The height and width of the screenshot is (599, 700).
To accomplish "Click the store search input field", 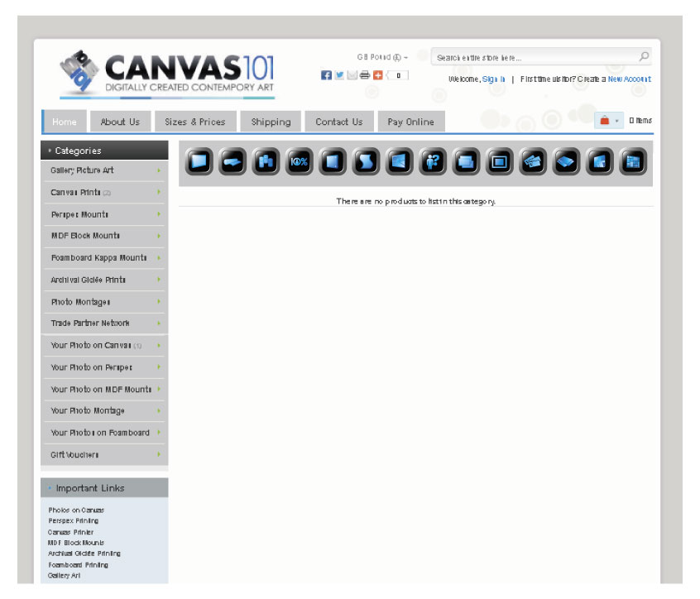I will pos(534,57).
